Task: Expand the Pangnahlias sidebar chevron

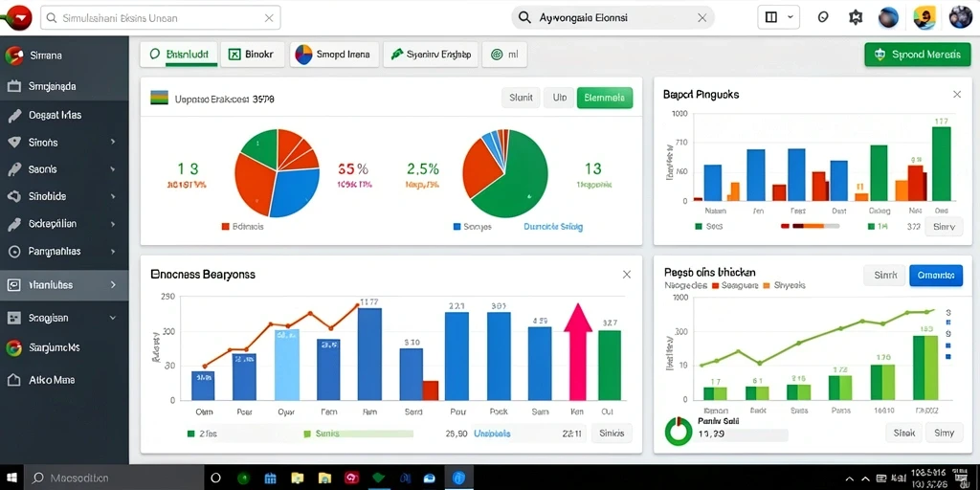Action: (113, 252)
